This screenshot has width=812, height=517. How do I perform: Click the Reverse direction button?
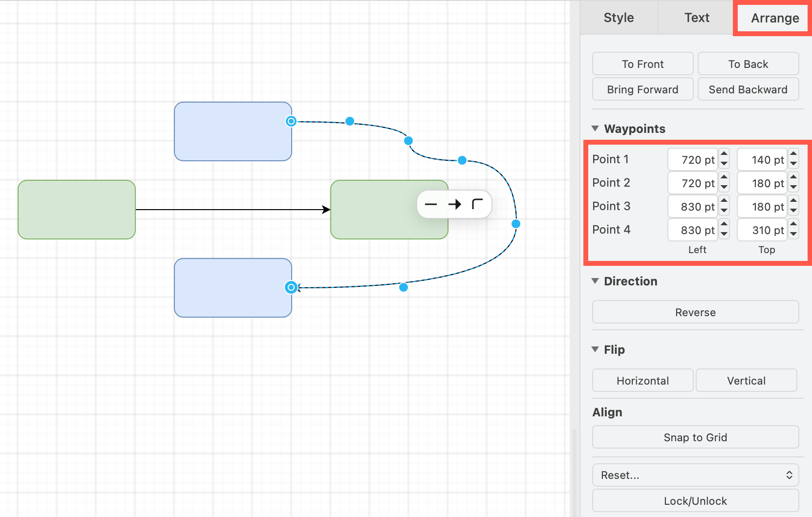pos(695,312)
